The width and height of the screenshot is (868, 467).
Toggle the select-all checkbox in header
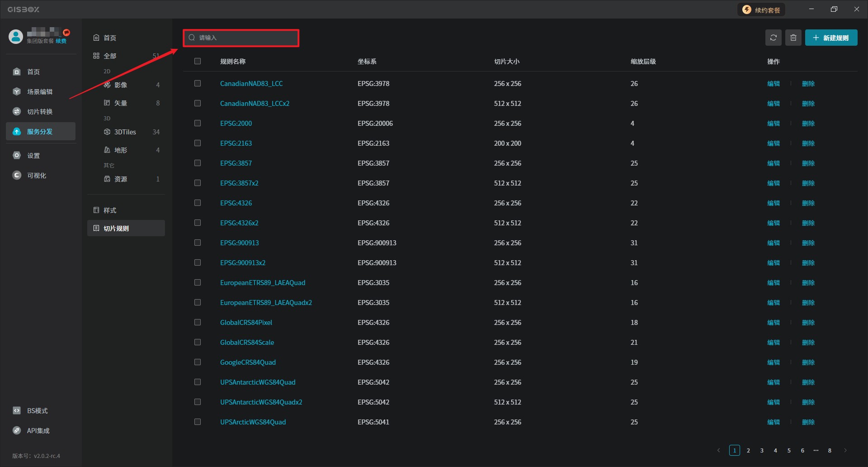[198, 61]
